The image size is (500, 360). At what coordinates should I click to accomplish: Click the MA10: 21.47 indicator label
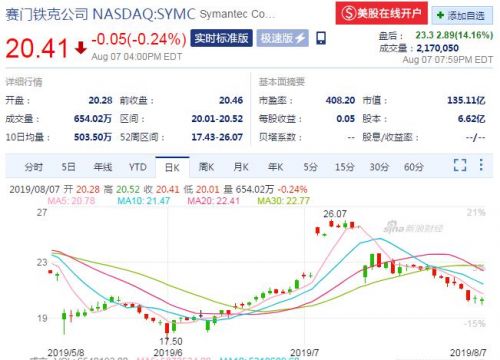coord(144,201)
